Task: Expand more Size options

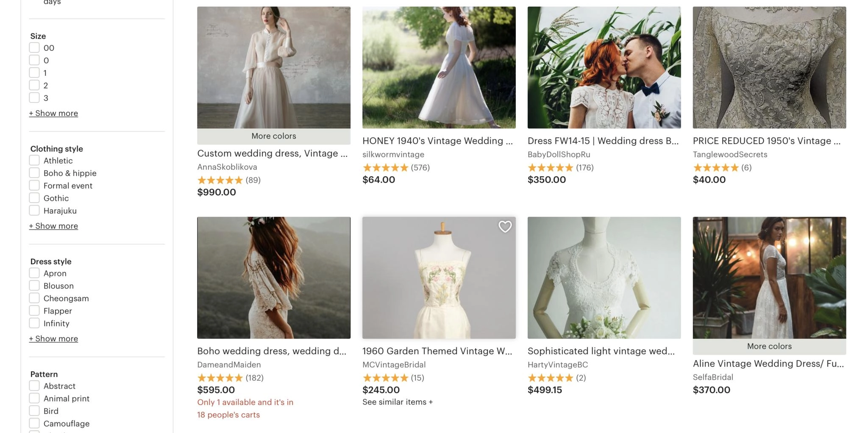Action: pyautogui.click(x=53, y=113)
